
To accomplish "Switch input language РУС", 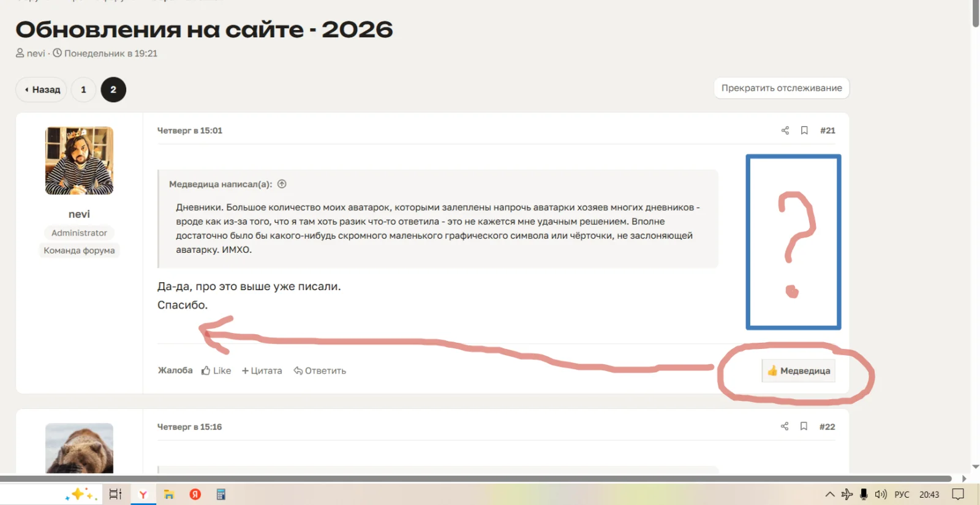I will pyautogui.click(x=902, y=495).
